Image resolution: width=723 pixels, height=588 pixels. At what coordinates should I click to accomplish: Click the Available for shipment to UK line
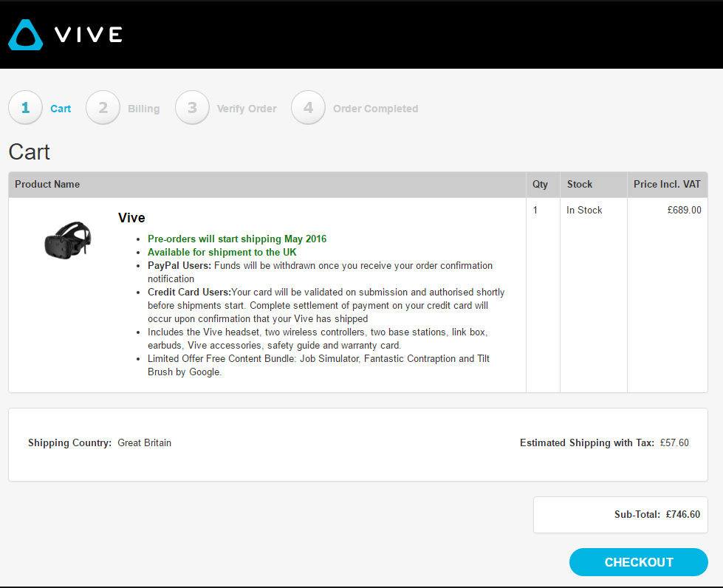222,252
